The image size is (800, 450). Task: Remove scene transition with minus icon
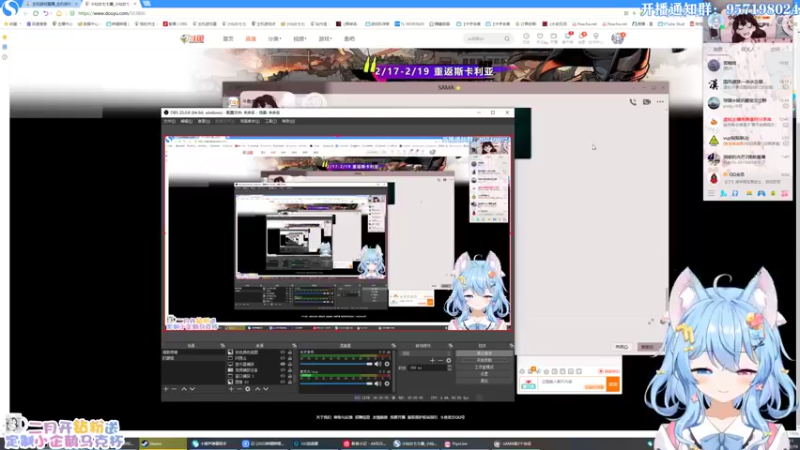tap(440, 361)
